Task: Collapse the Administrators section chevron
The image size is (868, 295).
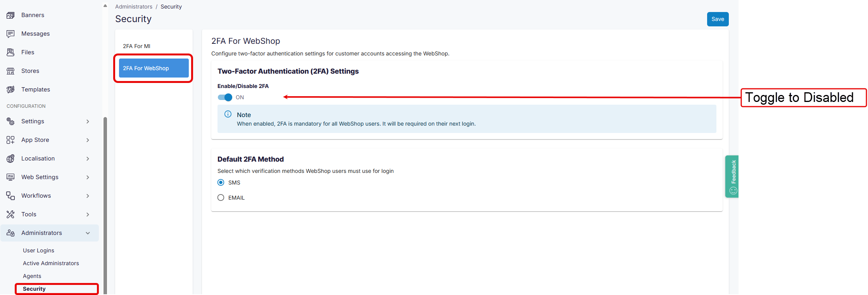Action: pos(88,233)
